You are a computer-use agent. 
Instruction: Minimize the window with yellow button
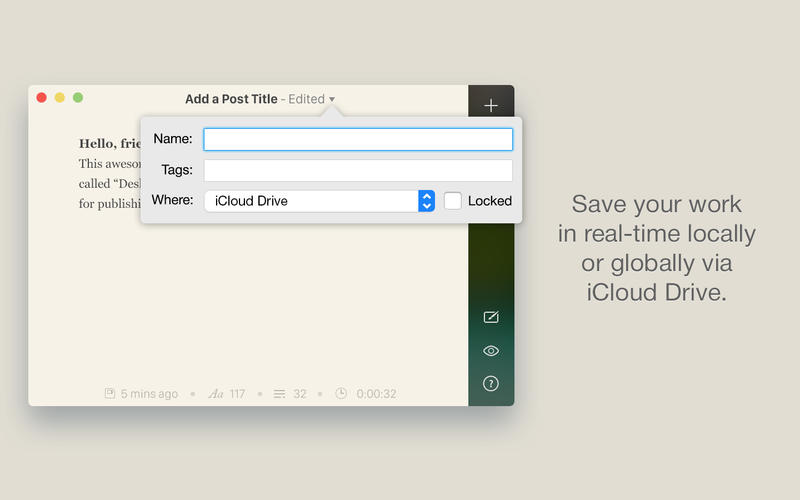60,97
